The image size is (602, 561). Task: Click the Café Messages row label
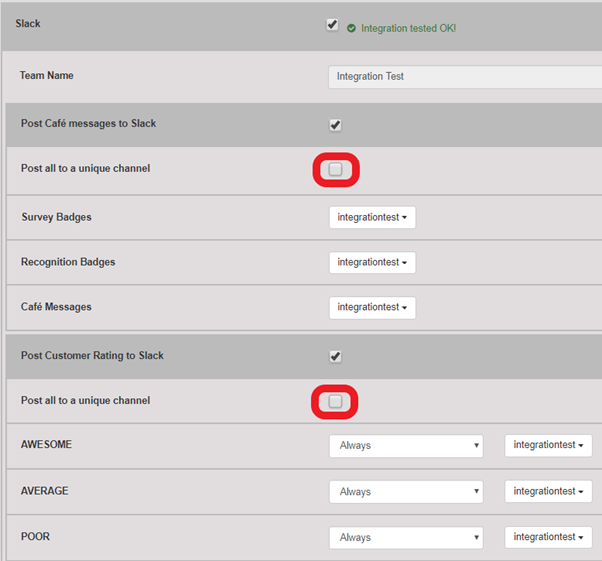tap(56, 307)
